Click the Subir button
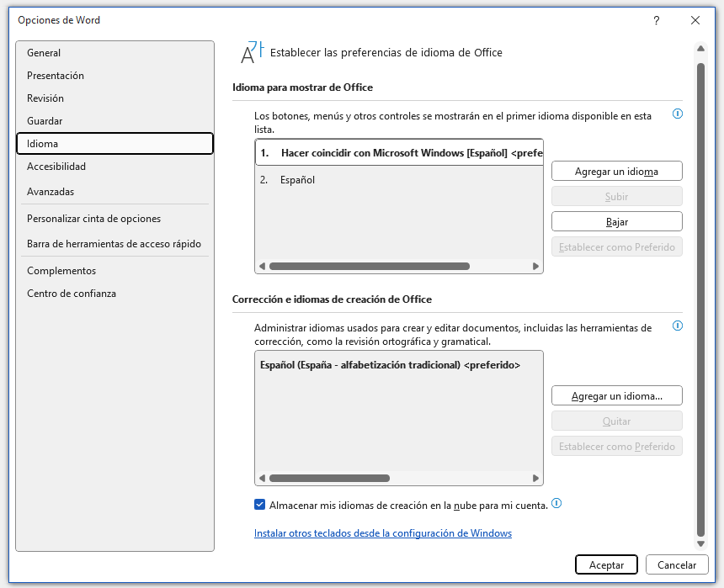The width and height of the screenshot is (724, 588). pyautogui.click(x=616, y=196)
